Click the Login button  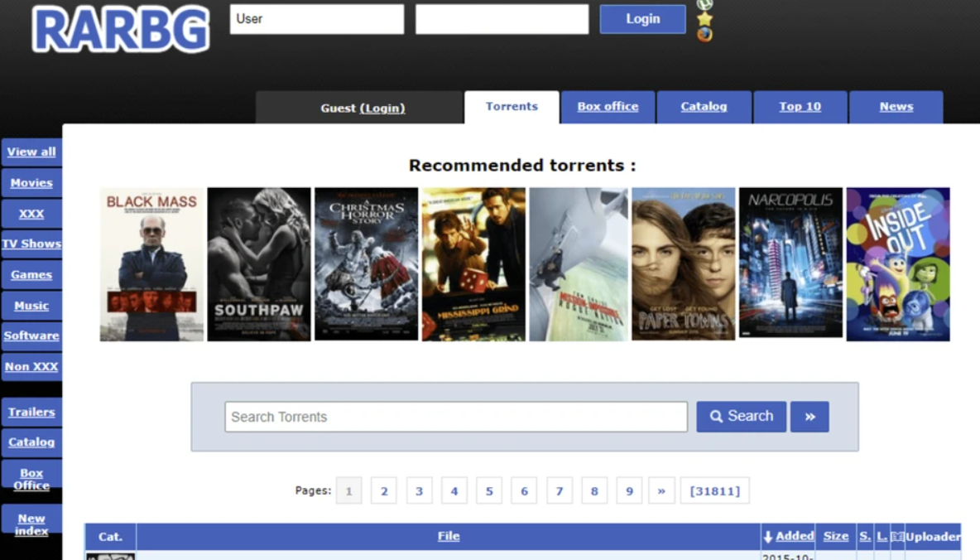(642, 19)
